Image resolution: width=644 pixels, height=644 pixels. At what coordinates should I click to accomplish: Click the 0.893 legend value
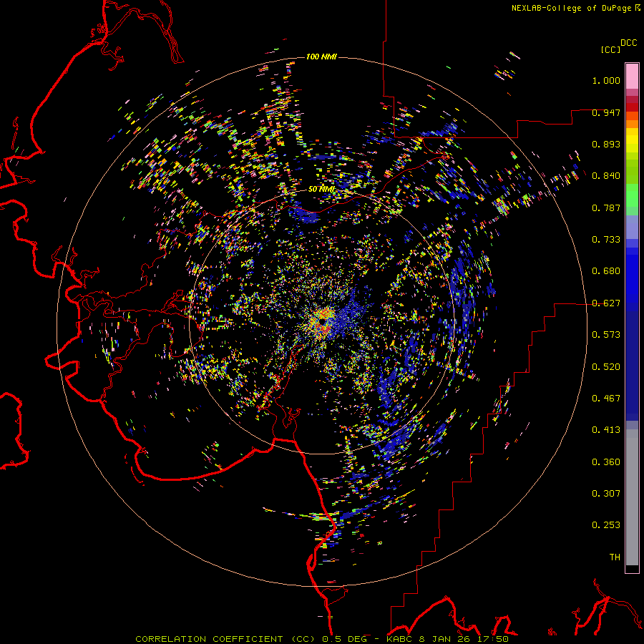606,144
